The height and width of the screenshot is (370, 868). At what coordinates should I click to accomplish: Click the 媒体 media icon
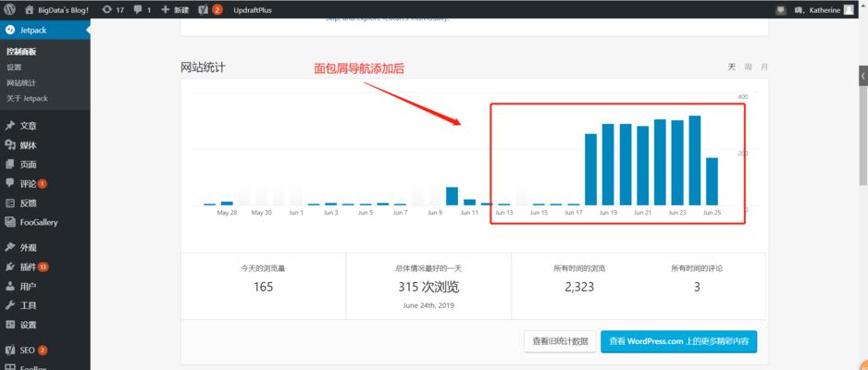[10, 145]
